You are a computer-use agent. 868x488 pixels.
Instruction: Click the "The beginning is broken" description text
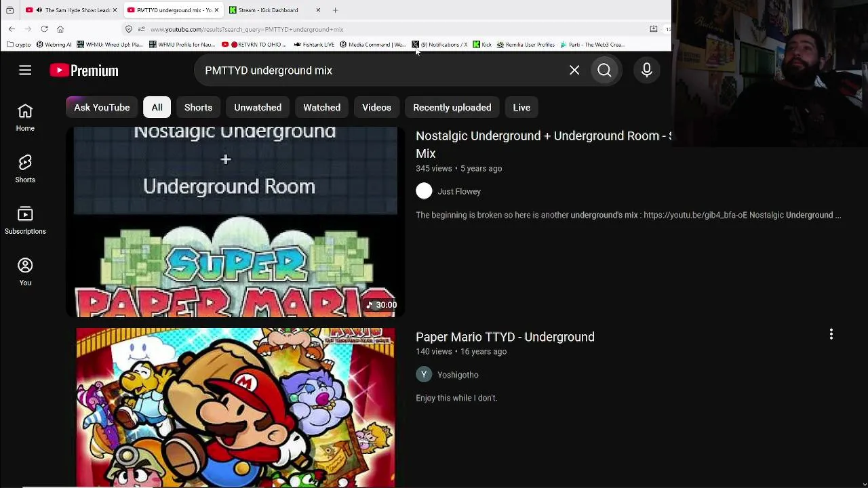tap(628, 215)
